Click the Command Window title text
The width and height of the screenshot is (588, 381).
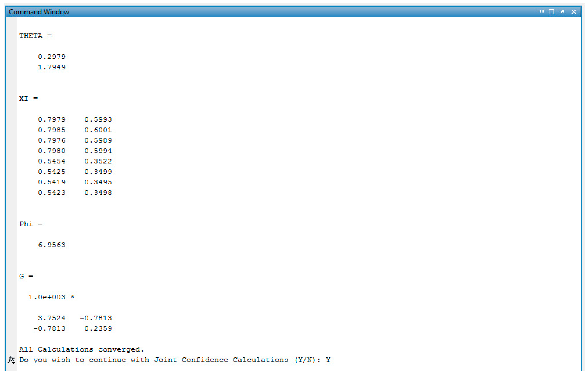[x=39, y=12]
